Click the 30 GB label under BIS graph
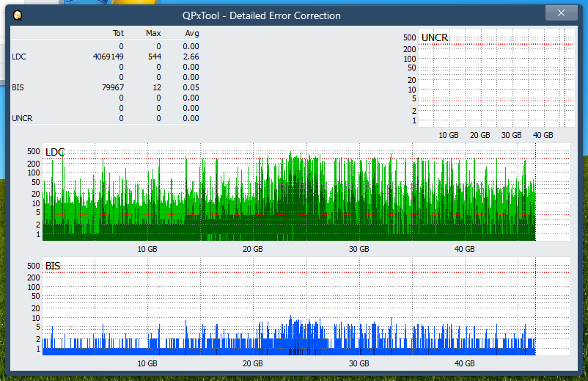The image size is (588, 381). 359,363
